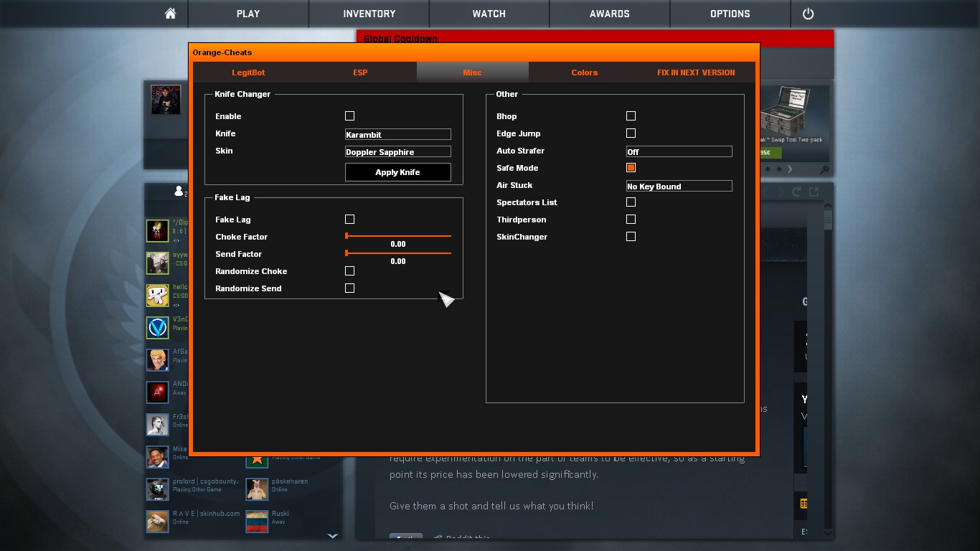Select the päskeharen friend avatar
980x551 pixels.
pos(257,489)
